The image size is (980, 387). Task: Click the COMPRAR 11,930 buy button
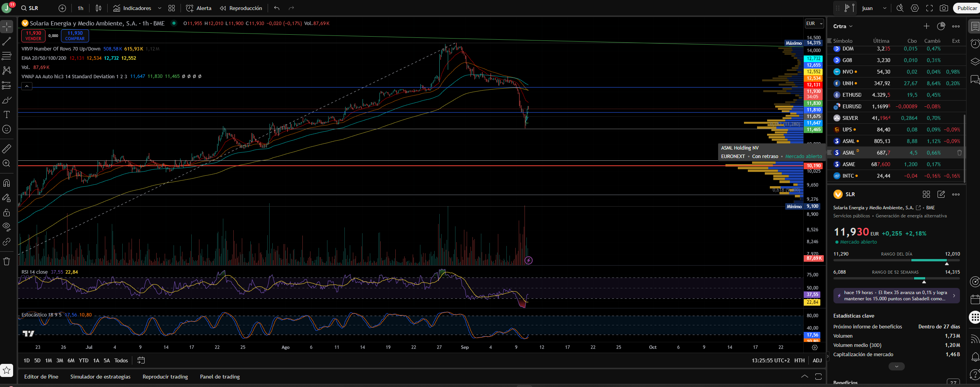[75, 36]
